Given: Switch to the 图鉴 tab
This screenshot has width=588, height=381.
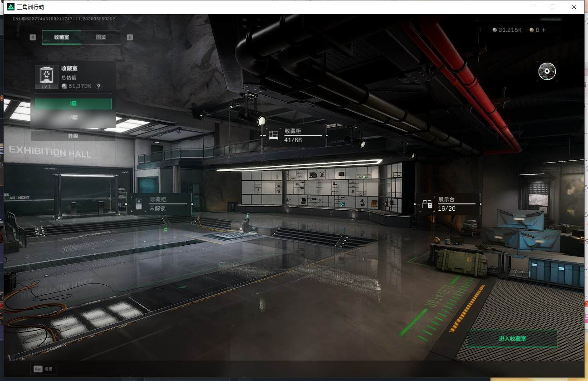Looking at the screenshot, I should 101,37.
